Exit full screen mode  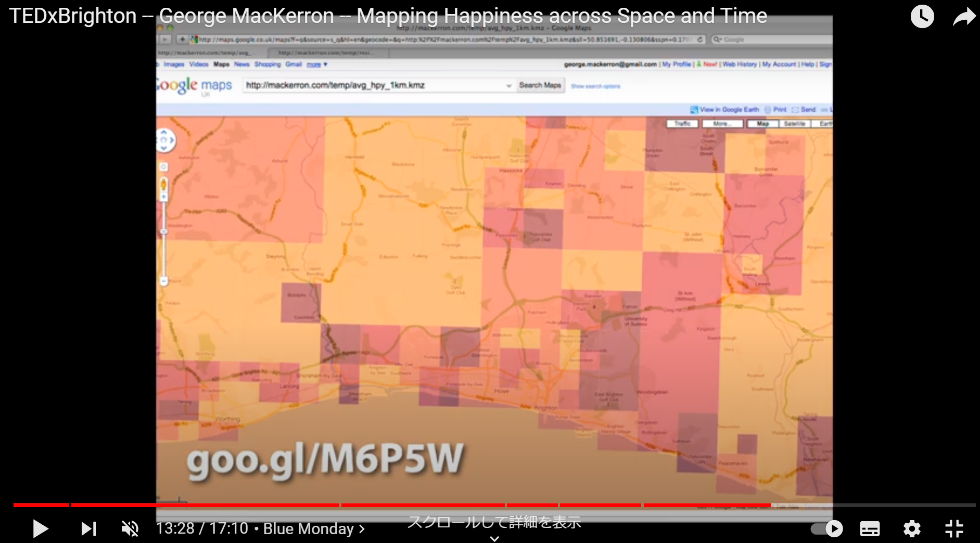point(954,528)
